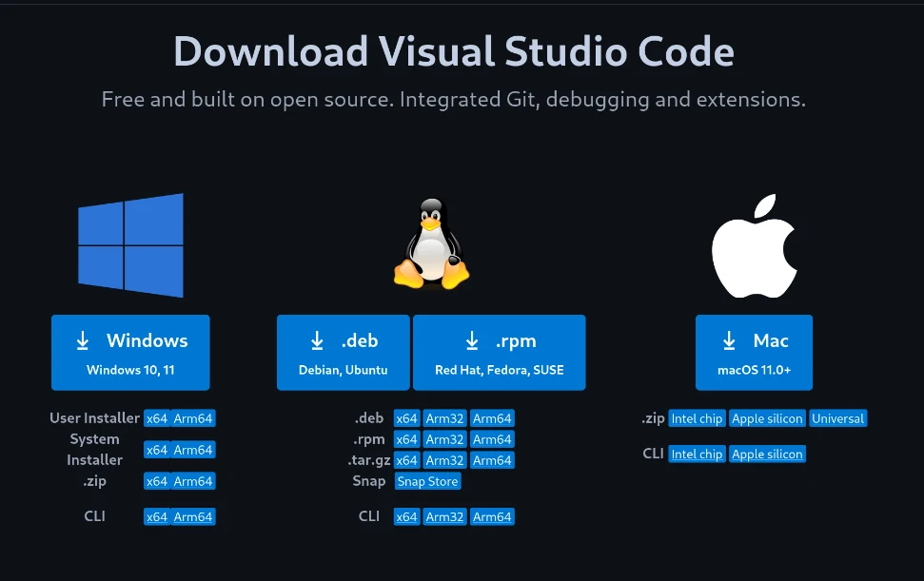Download the .tar.gz Arm32 archive

445,460
